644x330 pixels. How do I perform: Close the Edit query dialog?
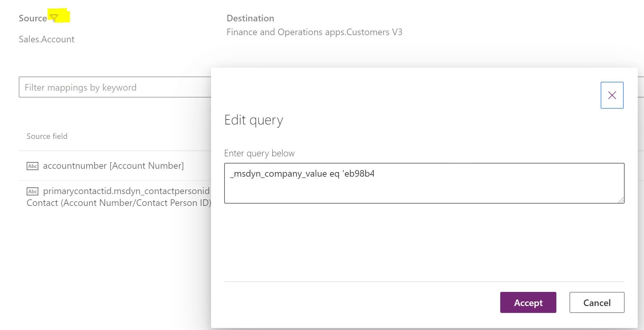click(x=612, y=95)
